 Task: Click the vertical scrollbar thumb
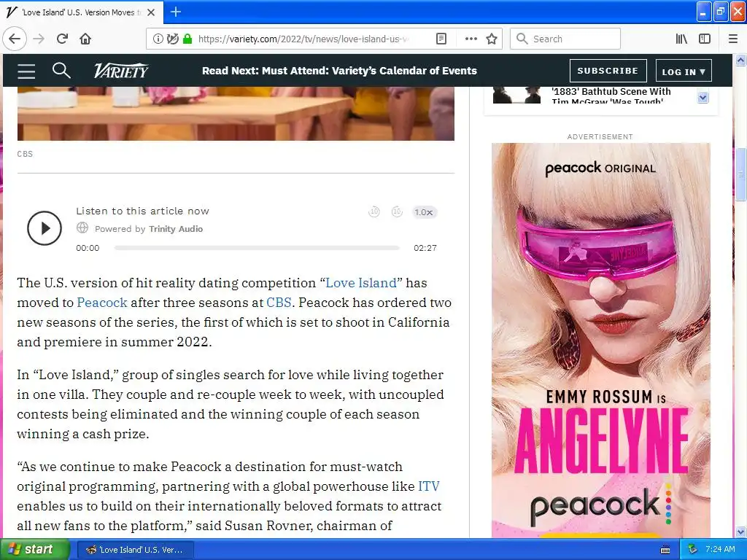pyautogui.click(x=740, y=174)
